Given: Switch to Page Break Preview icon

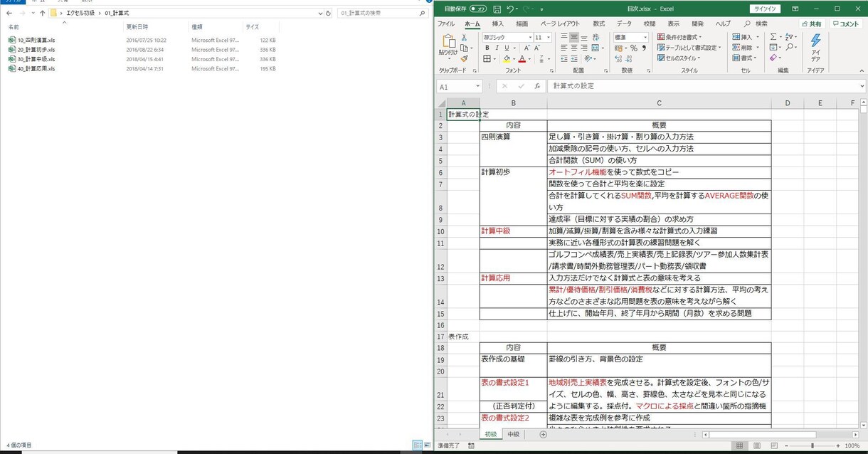Looking at the screenshot, I should pyautogui.click(x=774, y=445).
